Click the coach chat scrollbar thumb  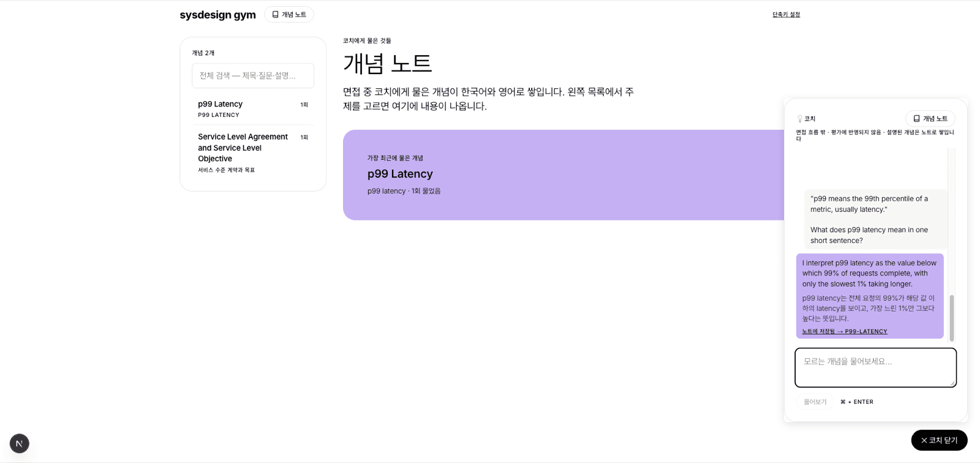[x=951, y=318]
